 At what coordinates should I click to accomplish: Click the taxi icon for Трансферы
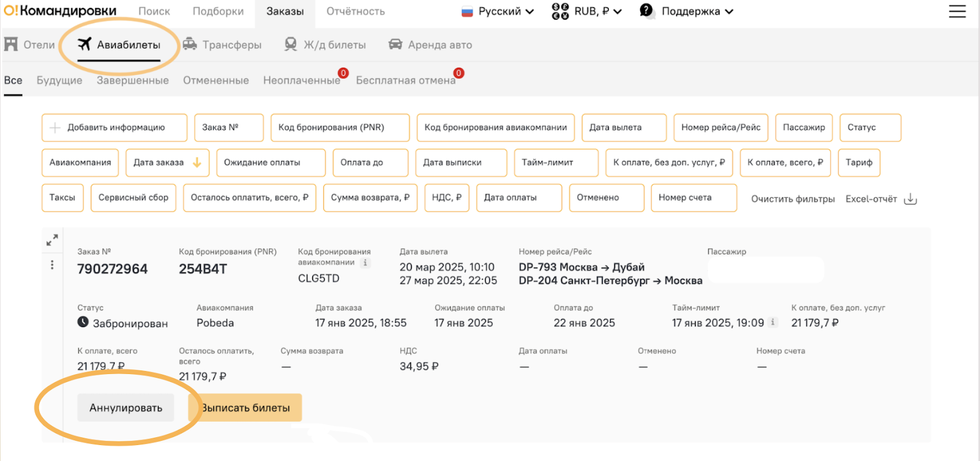pyautogui.click(x=190, y=44)
